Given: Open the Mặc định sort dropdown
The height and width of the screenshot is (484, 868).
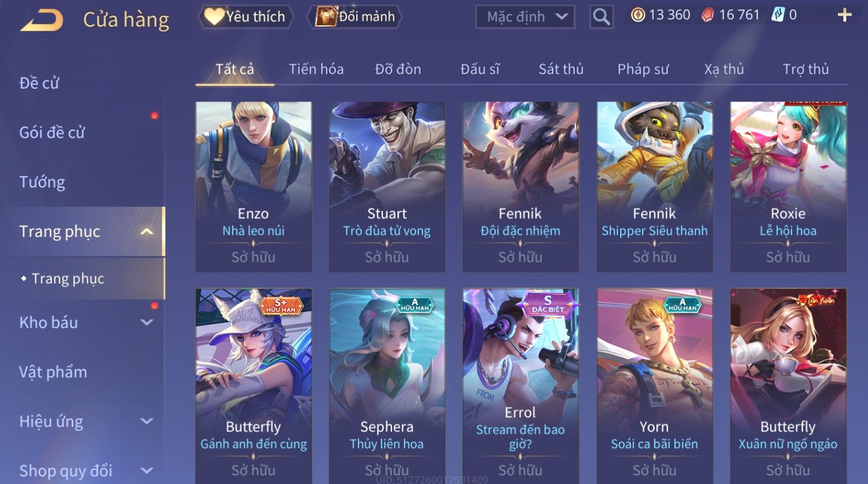Looking at the screenshot, I should pyautogui.click(x=525, y=17).
